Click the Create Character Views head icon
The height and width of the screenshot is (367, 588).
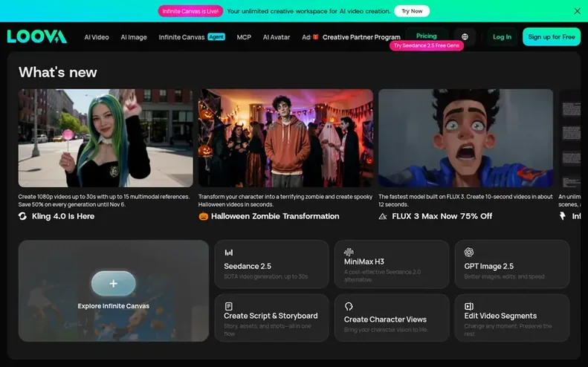pyautogui.click(x=349, y=307)
